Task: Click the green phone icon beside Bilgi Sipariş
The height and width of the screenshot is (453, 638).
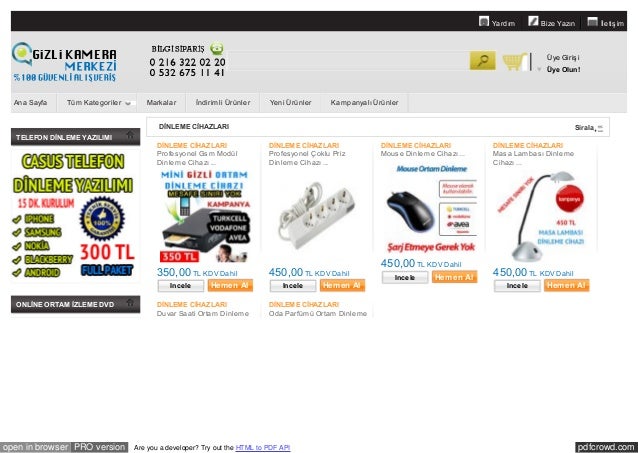Action: click(217, 48)
